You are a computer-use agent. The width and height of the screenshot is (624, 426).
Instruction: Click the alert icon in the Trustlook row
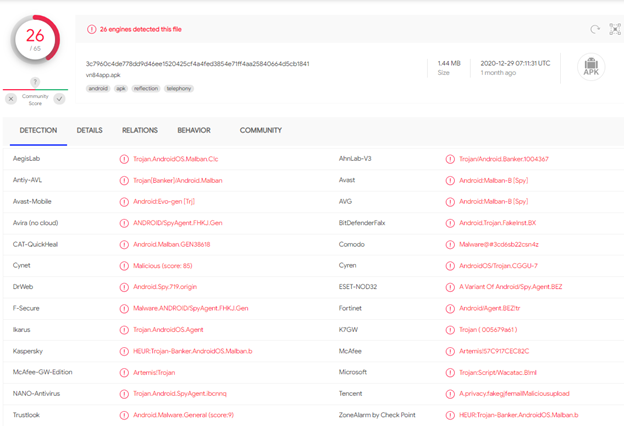pos(124,415)
